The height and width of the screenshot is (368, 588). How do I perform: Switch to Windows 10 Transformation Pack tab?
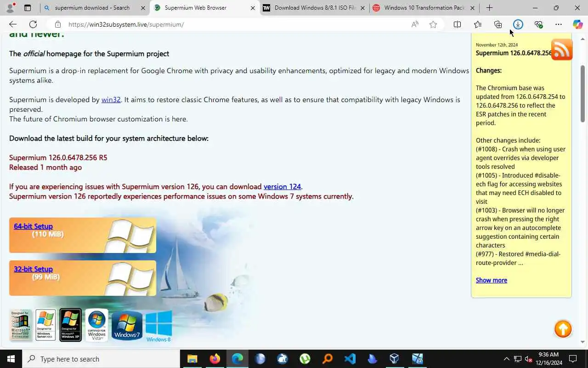[x=424, y=8]
